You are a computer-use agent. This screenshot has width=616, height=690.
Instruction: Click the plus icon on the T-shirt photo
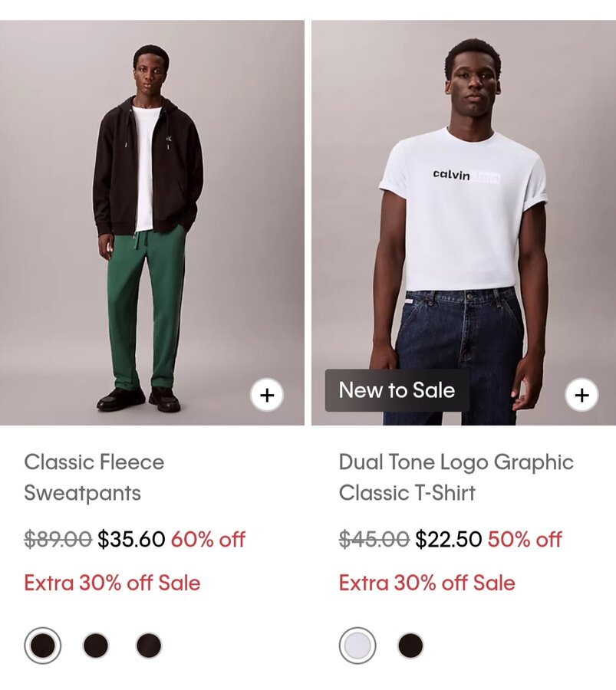click(x=581, y=395)
